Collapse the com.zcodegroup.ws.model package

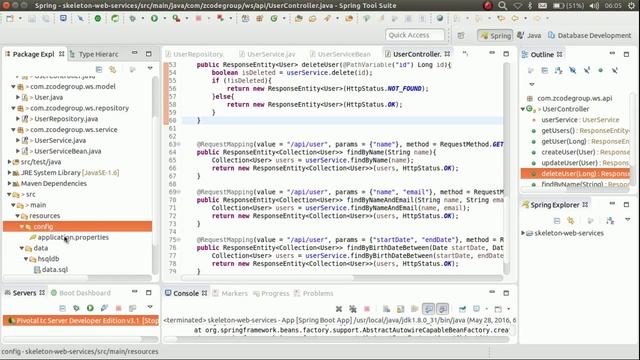point(13,87)
